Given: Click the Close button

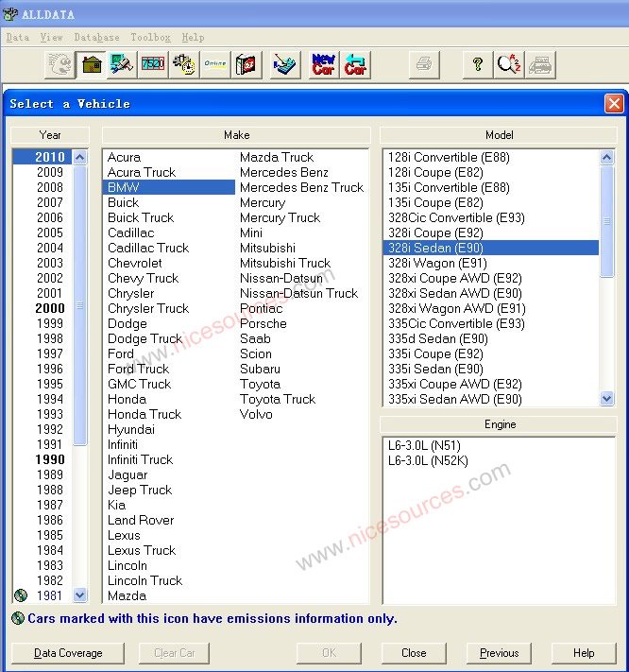Looking at the screenshot, I should 414,653.
